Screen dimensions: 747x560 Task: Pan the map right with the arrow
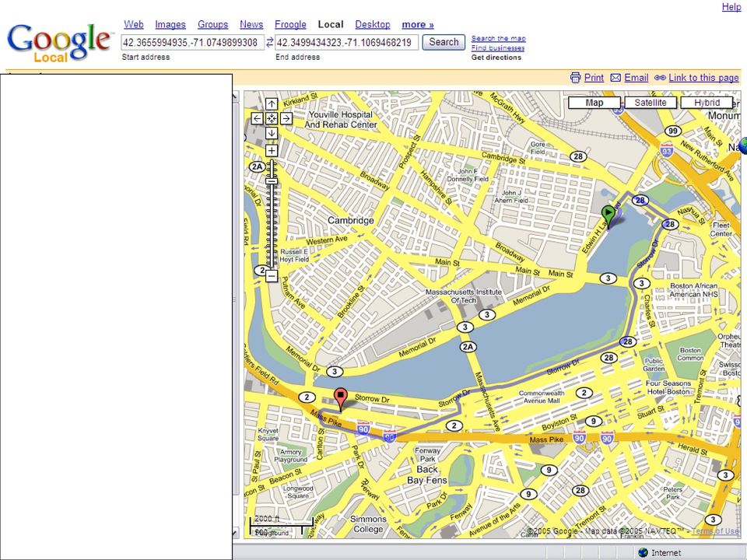[x=286, y=118]
